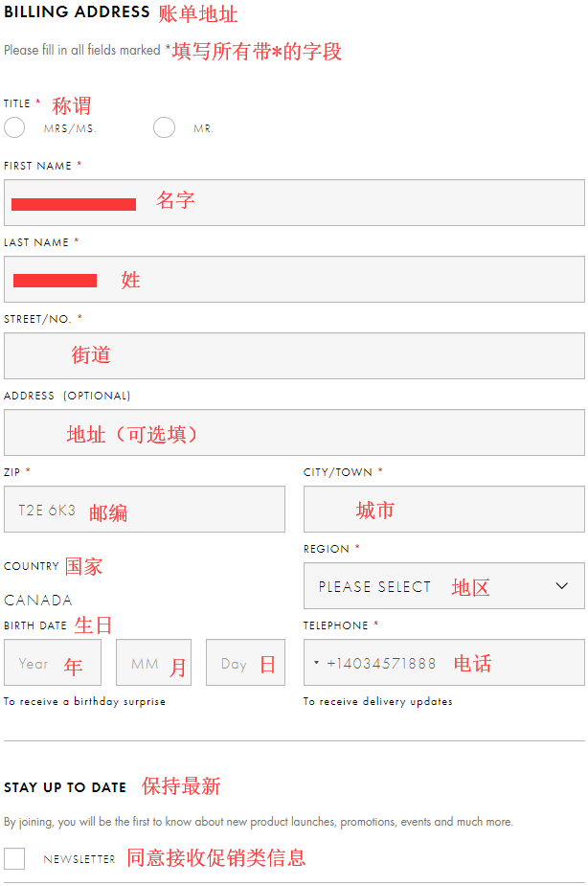Click the 'By joining, you will be' paragraph
This screenshot has width=588, height=886.
(x=259, y=822)
